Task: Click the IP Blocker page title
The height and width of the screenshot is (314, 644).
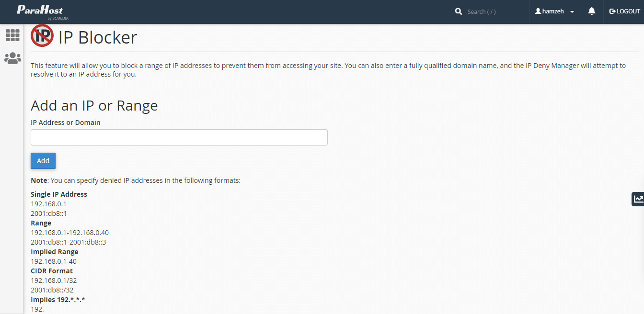Action: tap(98, 37)
